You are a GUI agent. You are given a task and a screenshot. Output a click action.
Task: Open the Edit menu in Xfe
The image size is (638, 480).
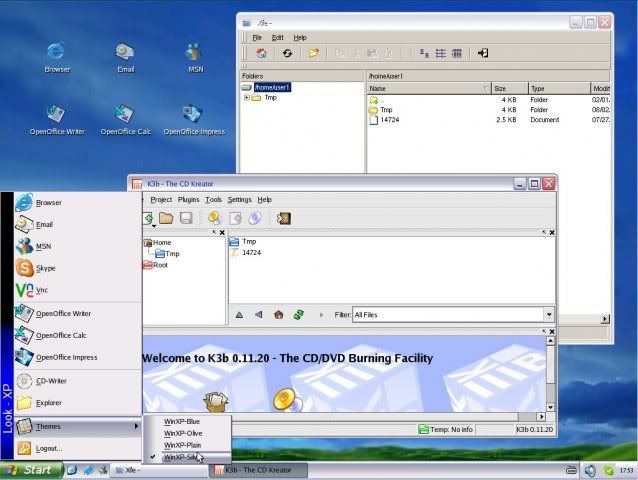[x=277, y=37]
